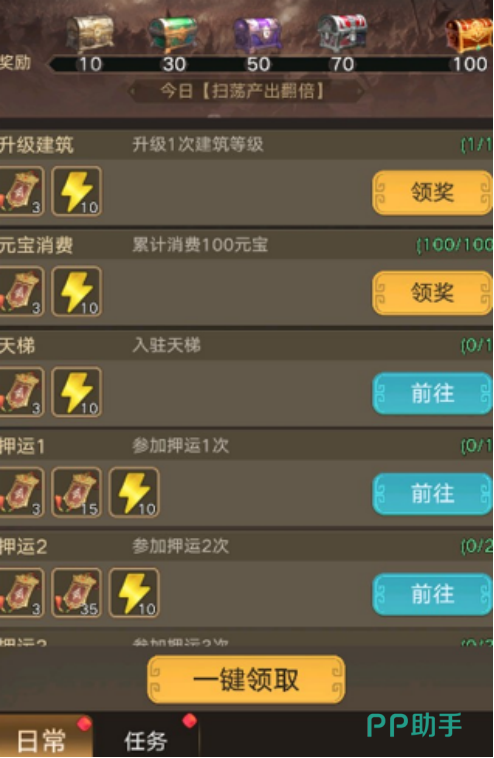
Task: Tap the pouch reward icon in 元宝消费 row
Action: [21, 292]
